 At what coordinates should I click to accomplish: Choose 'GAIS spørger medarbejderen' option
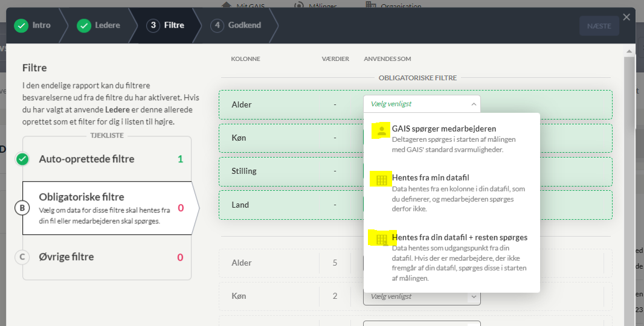451,139
